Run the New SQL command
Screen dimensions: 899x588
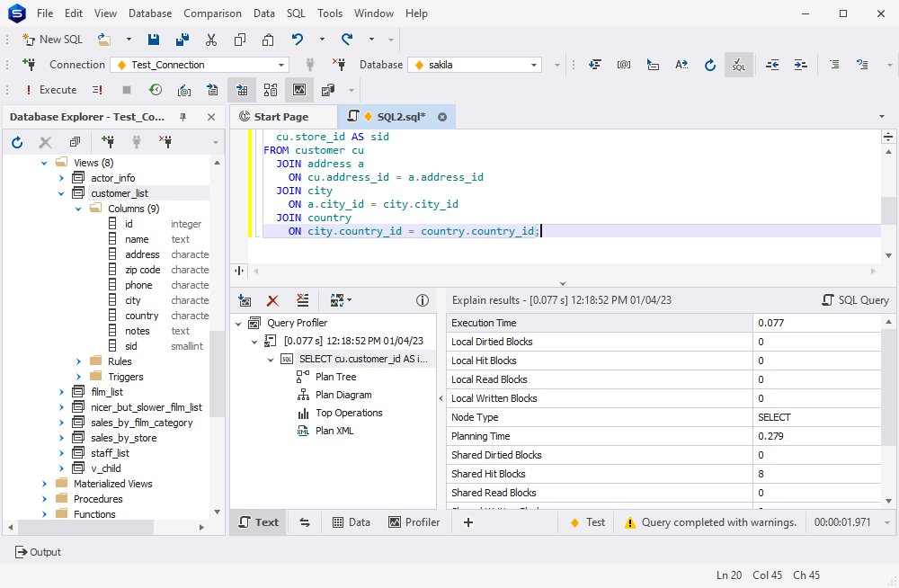(x=52, y=40)
